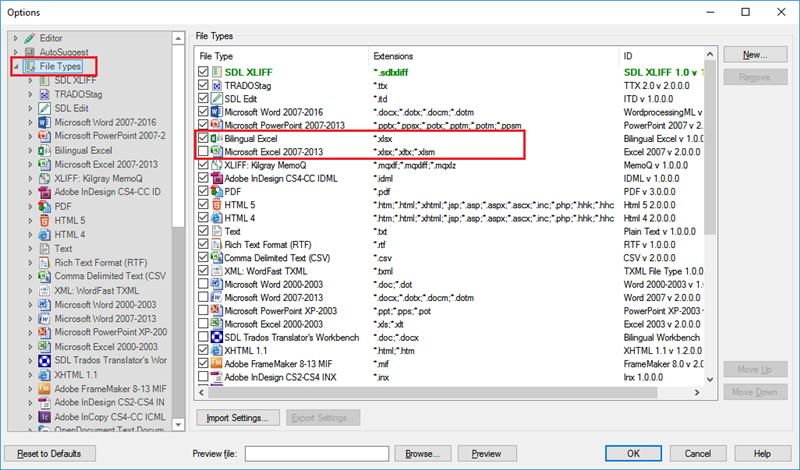Viewport: 800px width, 470px height.
Task: Click tree panel scroll down arrow
Action: click(178, 425)
